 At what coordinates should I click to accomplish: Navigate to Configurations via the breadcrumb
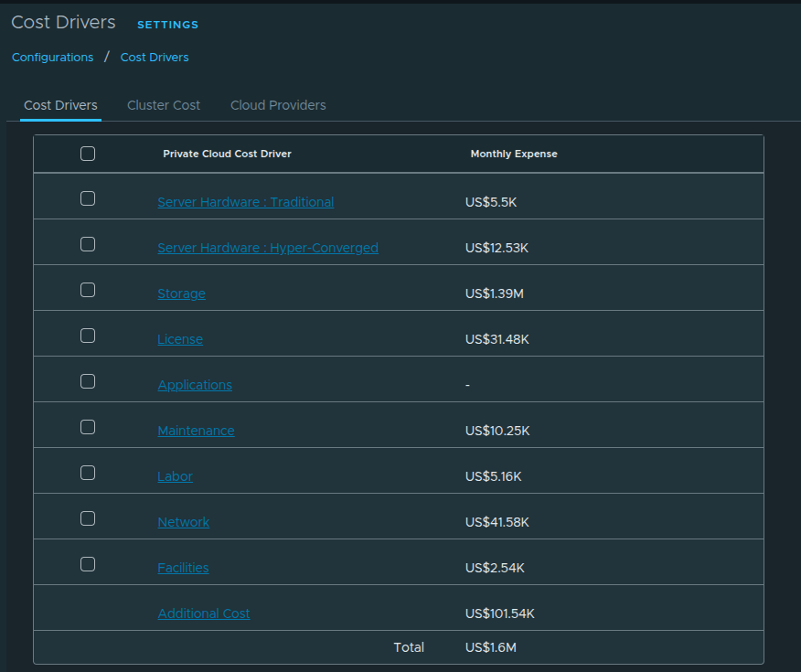(x=52, y=57)
